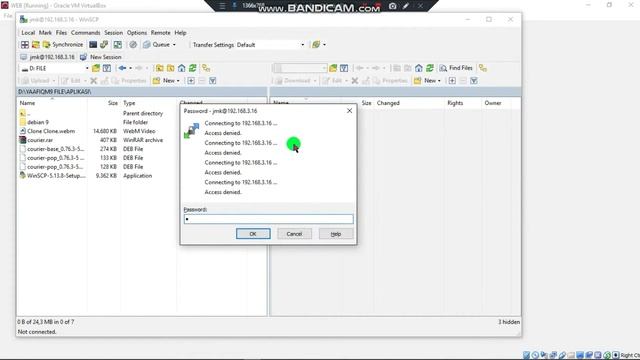
Task: Select the jmk@192.168.3.16 session tab
Action: pyautogui.click(x=47, y=57)
